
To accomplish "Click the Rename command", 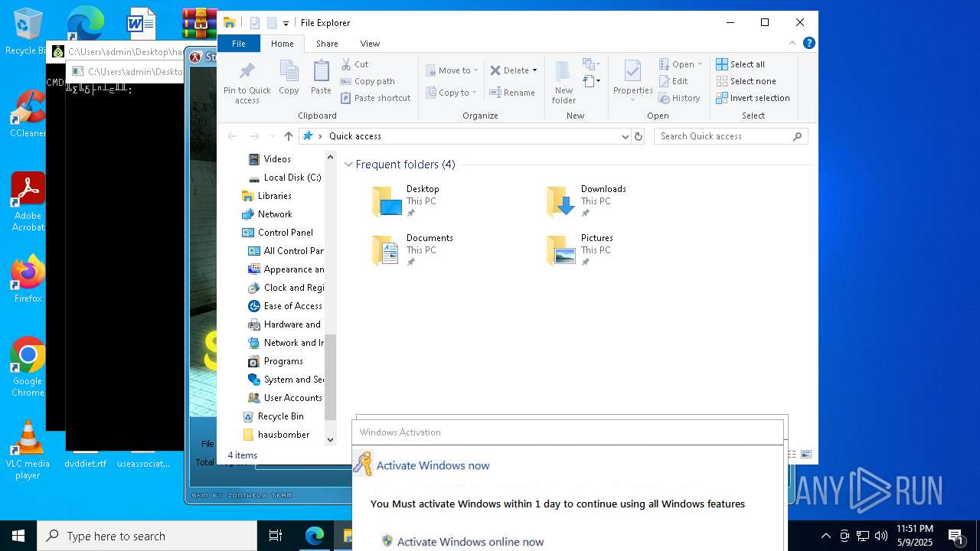I will (x=512, y=93).
